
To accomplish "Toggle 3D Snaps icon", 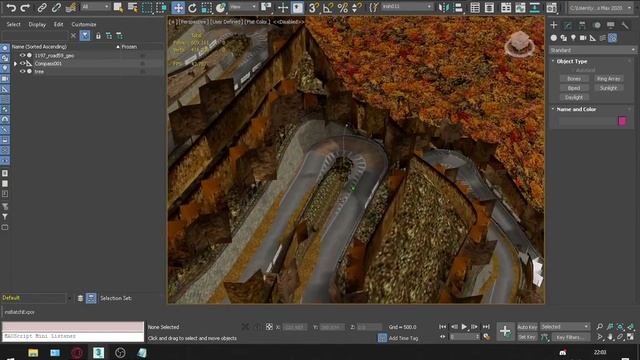I will tap(313, 7).
